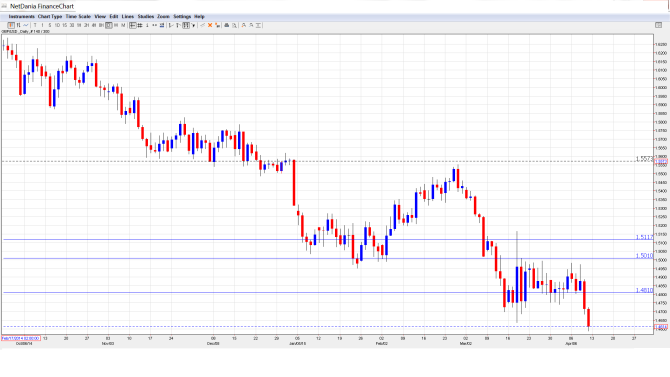
Task: Click the blue stacked bars icon
Action: tap(162, 26)
